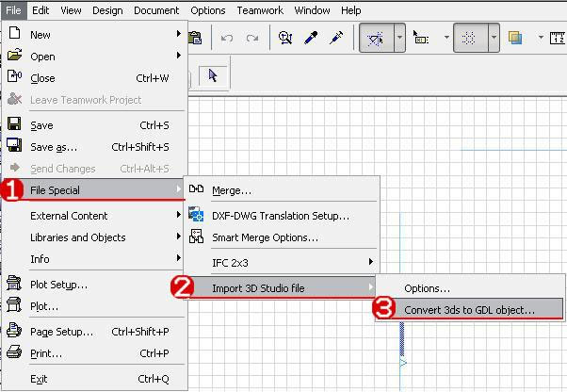Click the Redo toolbar arrow

click(252, 38)
